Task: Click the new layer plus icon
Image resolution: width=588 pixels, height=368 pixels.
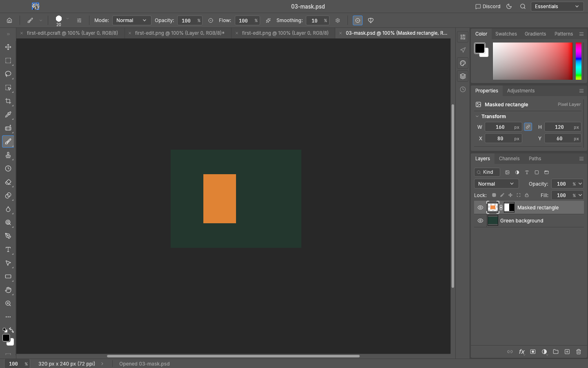Action: tap(567, 352)
